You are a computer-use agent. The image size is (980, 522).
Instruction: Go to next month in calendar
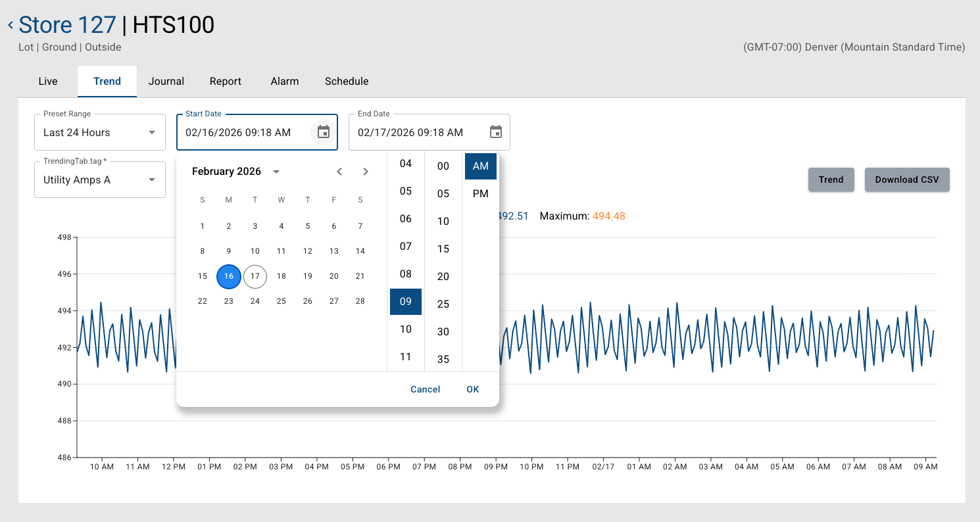coord(366,172)
